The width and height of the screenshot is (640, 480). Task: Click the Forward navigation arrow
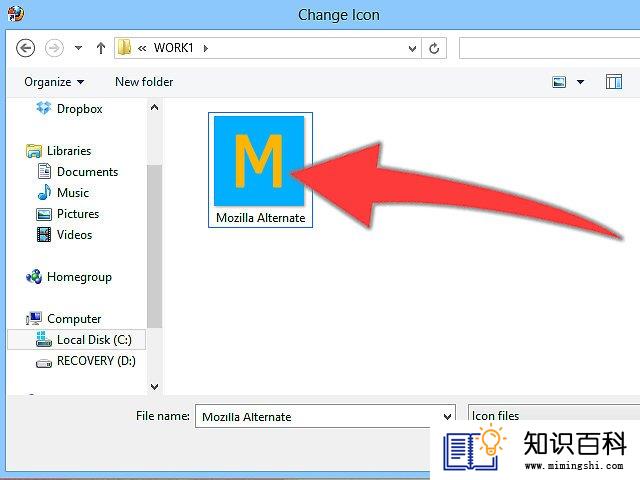[54, 48]
